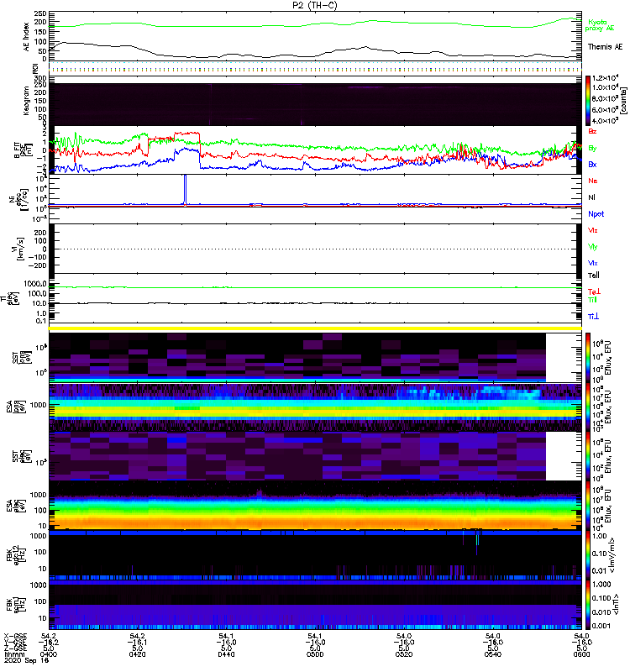Click the "0420" time tick label

137,654
